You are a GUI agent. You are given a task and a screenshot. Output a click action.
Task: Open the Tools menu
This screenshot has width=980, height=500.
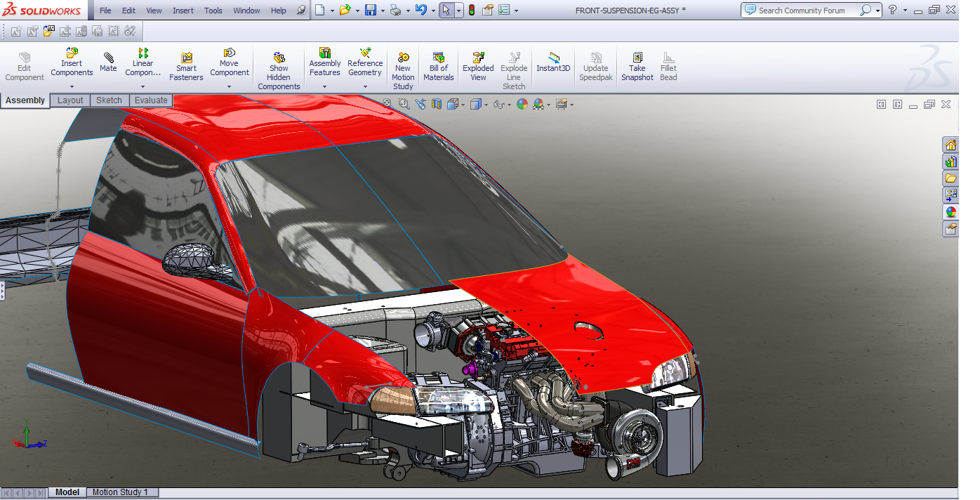pos(213,11)
